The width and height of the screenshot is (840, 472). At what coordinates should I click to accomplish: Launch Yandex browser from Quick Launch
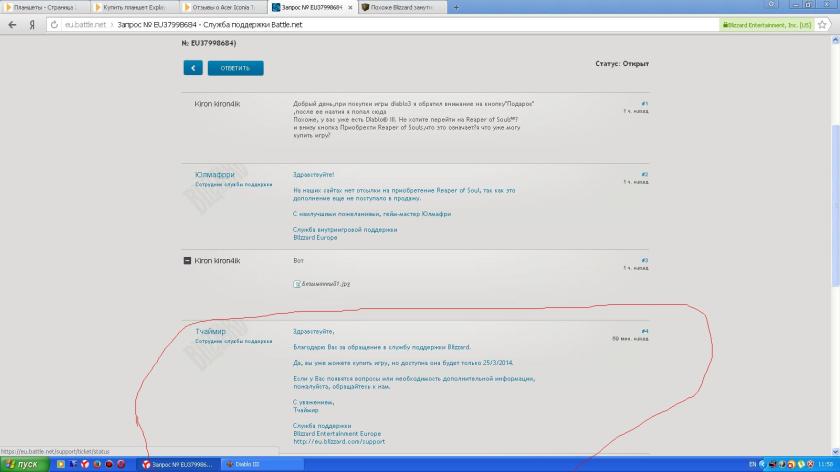[x=85, y=464]
